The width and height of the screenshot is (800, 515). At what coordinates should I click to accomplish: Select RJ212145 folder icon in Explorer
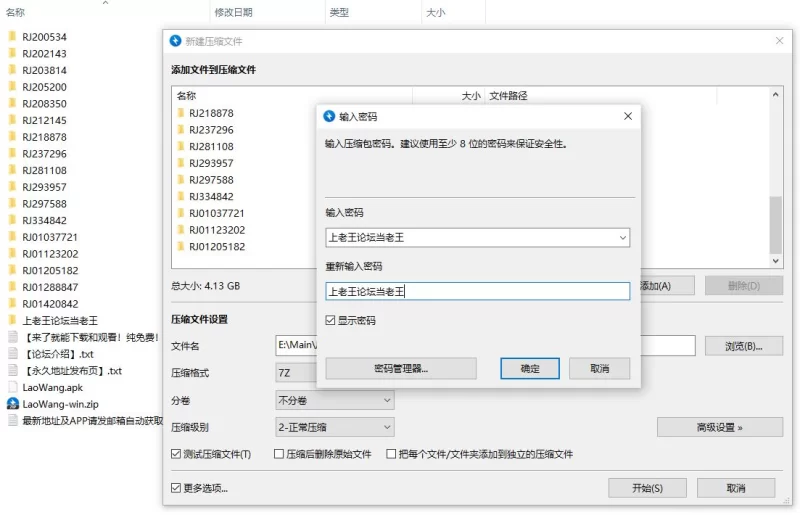(12, 120)
